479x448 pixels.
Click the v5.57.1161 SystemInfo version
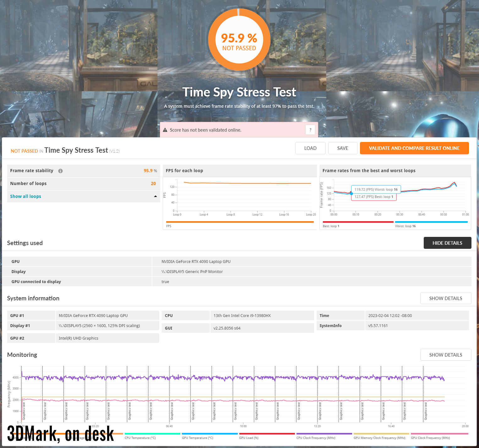click(x=378, y=325)
